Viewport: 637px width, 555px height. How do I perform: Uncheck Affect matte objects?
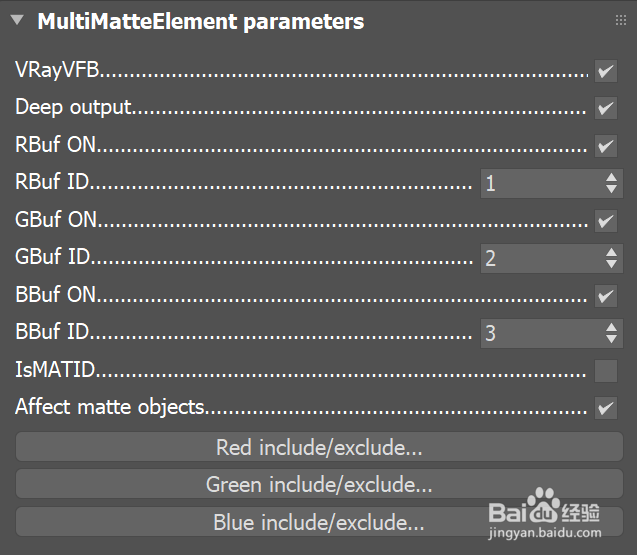coord(606,408)
